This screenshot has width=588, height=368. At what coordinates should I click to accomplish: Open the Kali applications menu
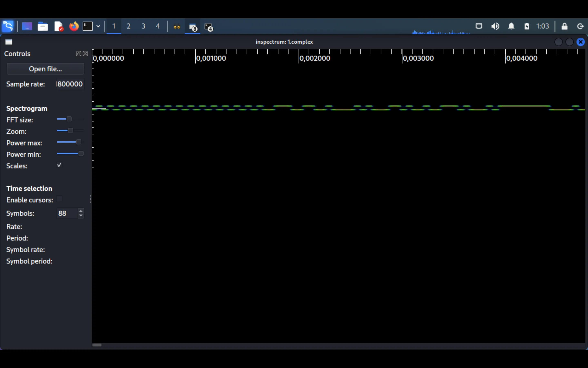point(8,26)
